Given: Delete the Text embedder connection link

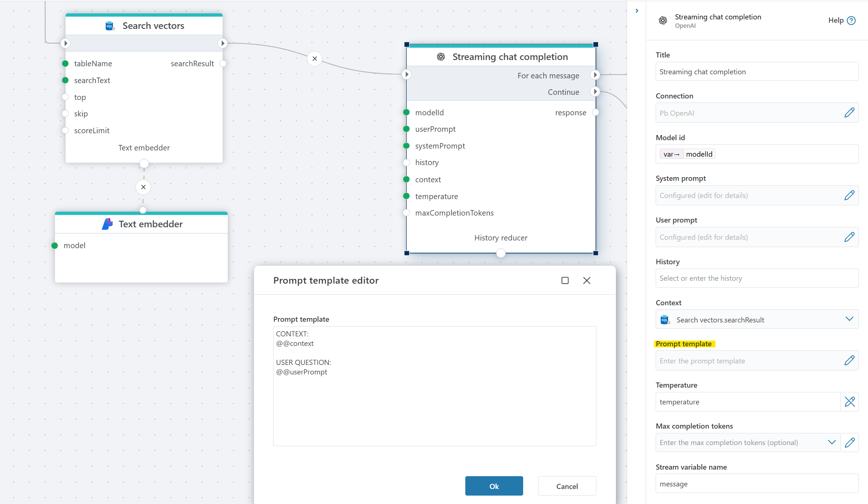Looking at the screenshot, I should pos(143,187).
